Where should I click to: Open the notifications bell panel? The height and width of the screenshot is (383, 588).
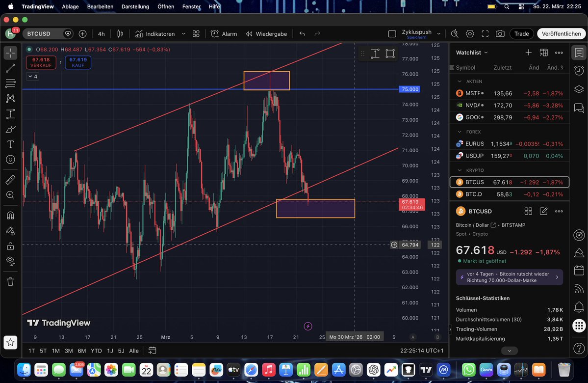(x=579, y=307)
